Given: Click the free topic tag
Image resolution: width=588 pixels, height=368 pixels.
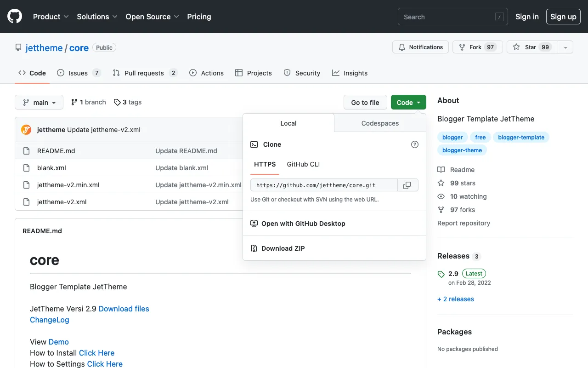Looking at the screenshot, I should [481, 137].
